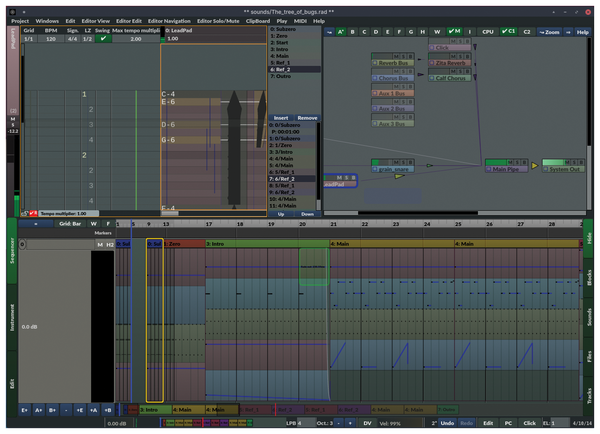Viewport: 600px width, 434px height.
Task: Toggle the Swing checkbox in editor header
Action: (103, 39)
